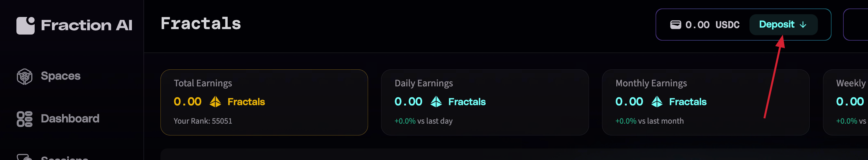Click the Fractals icon in Monthly Earnings
This screenshot has height=160, width=868.
pyautogui.click(x=657, y=102)
